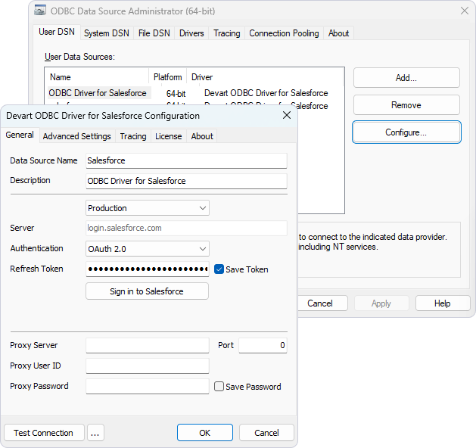
Task: Click the Add... button
Action: tap(406, 78)
